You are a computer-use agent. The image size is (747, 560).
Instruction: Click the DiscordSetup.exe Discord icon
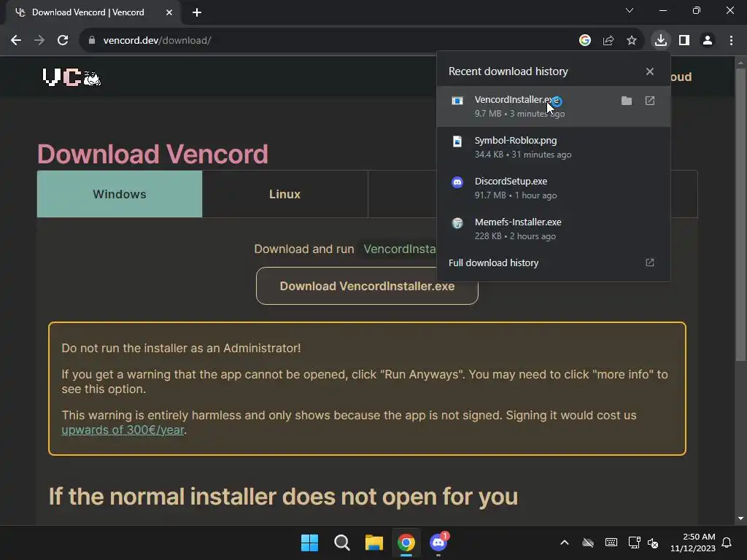pyautogui.click(x=457, y=182)
